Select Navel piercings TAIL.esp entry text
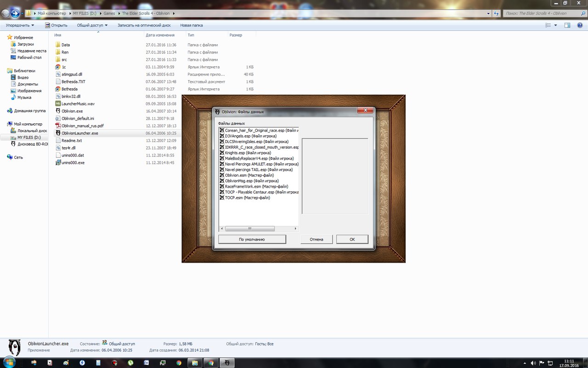This screenshot has height=368, width=588. coord(259,170)
